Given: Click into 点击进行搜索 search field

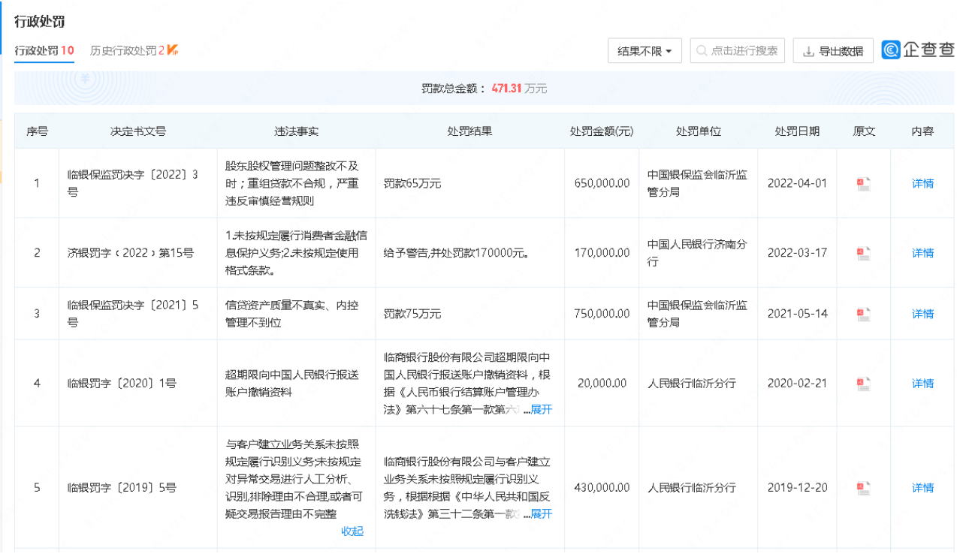Looking at the screenshot, I should pos(744,51).
